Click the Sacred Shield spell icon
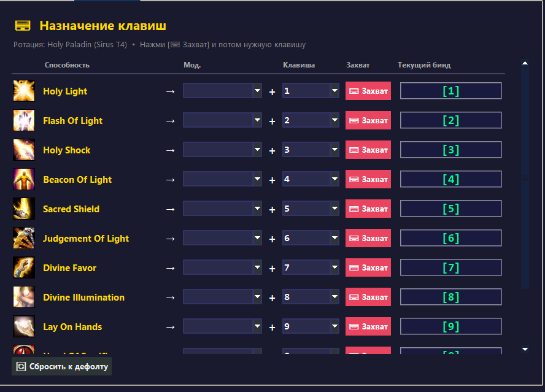 click(x=24, y=209)
